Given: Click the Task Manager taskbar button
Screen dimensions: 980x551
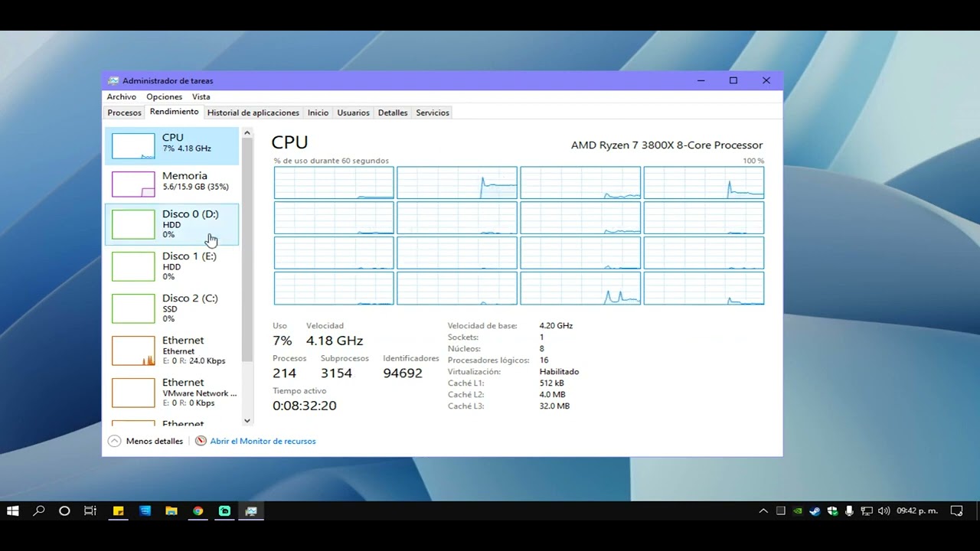Looking at the screenshot, I should pyautogui.click(x=251, y=510).
